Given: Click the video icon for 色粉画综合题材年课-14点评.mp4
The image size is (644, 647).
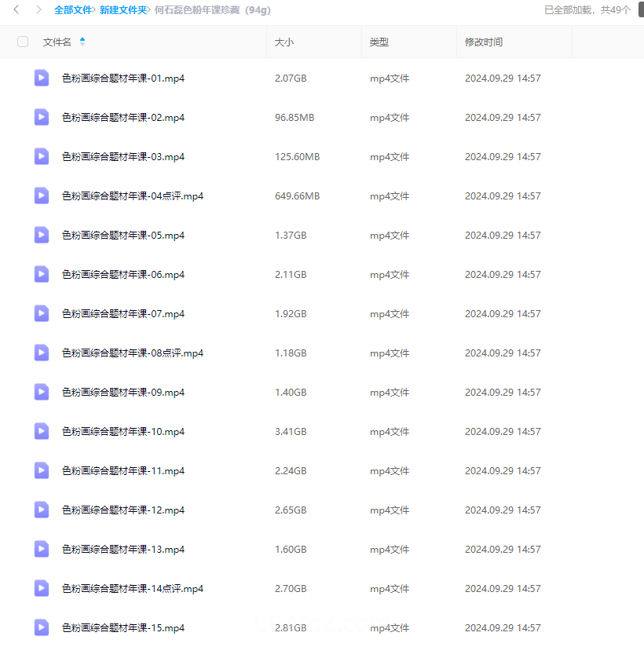Looking at the screenshot, I should tap(42, 588).
